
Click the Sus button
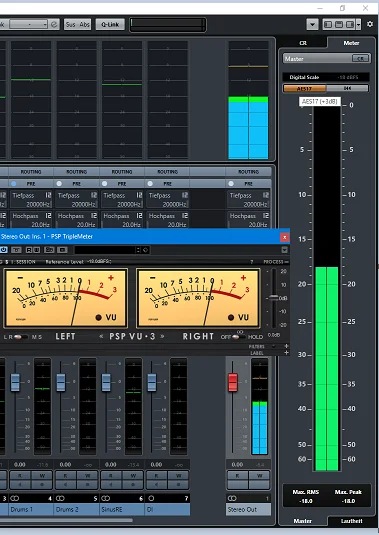tap(71, 25)
